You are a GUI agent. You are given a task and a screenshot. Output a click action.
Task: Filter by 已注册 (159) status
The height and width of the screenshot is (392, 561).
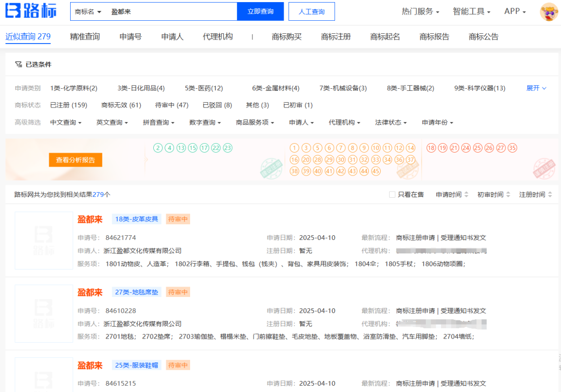pyautogui.click(x=69, y=105)
